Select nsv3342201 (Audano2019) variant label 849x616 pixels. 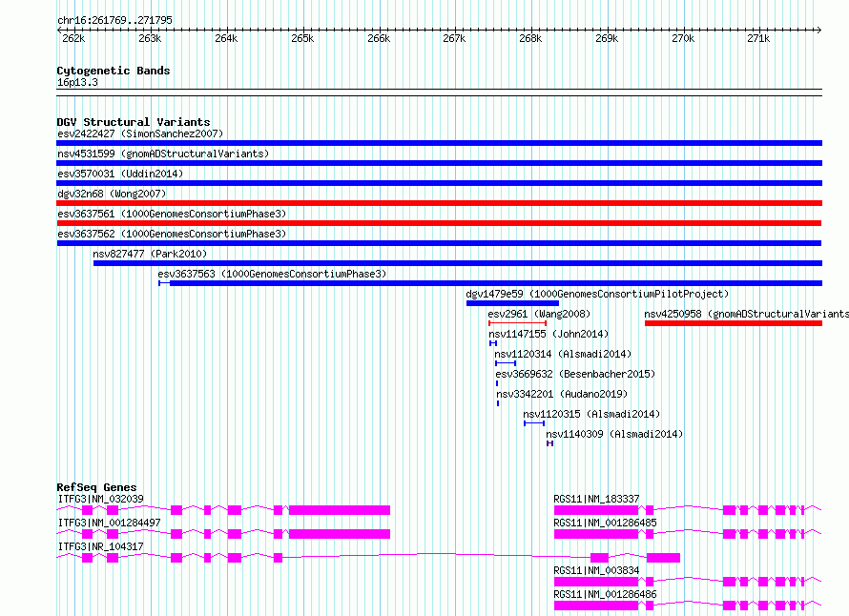click(x=562, y=394)
